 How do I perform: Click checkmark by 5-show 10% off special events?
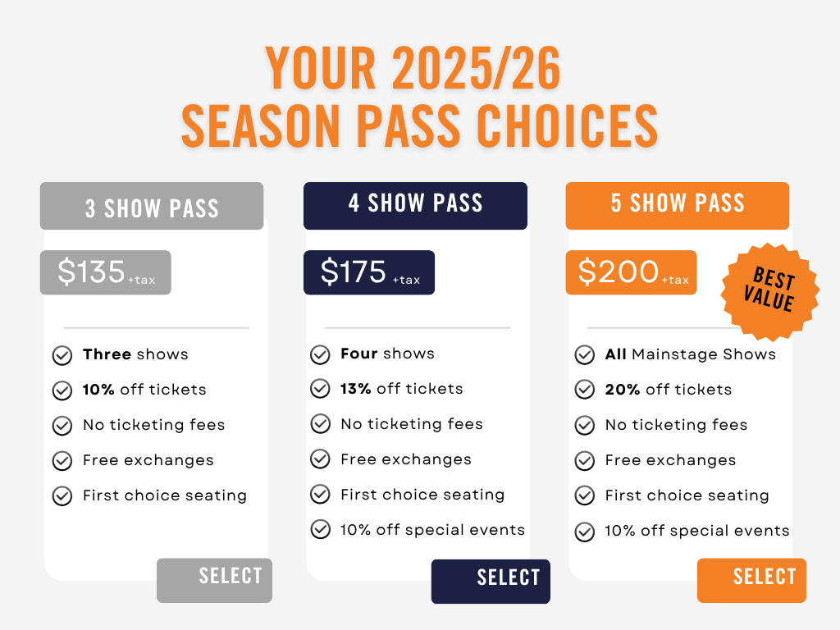584,532
